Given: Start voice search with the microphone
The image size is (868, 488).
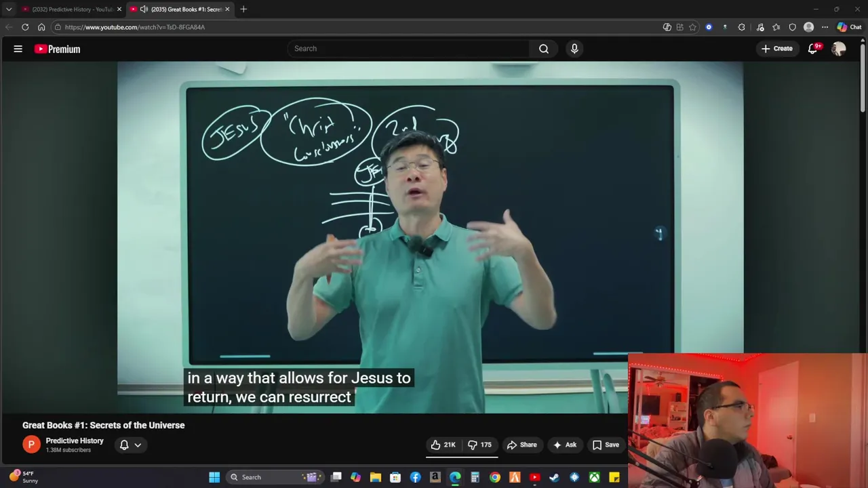Looking at the screenshot, I should coord(574,49).
